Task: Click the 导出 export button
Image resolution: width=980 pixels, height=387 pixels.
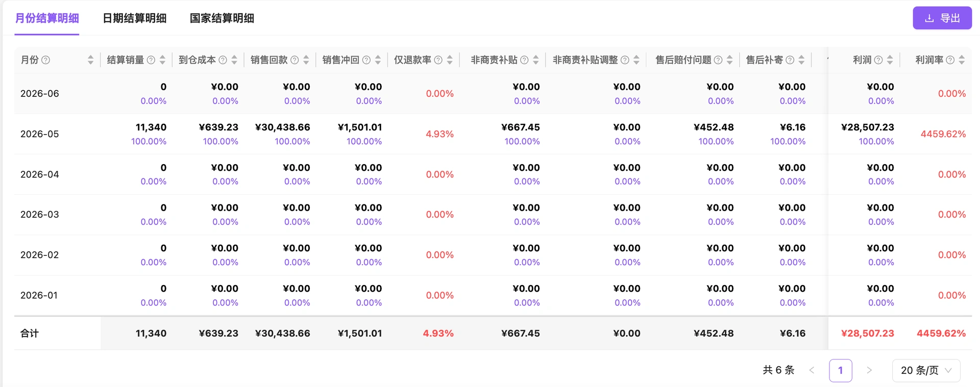Action: (942, 18)
